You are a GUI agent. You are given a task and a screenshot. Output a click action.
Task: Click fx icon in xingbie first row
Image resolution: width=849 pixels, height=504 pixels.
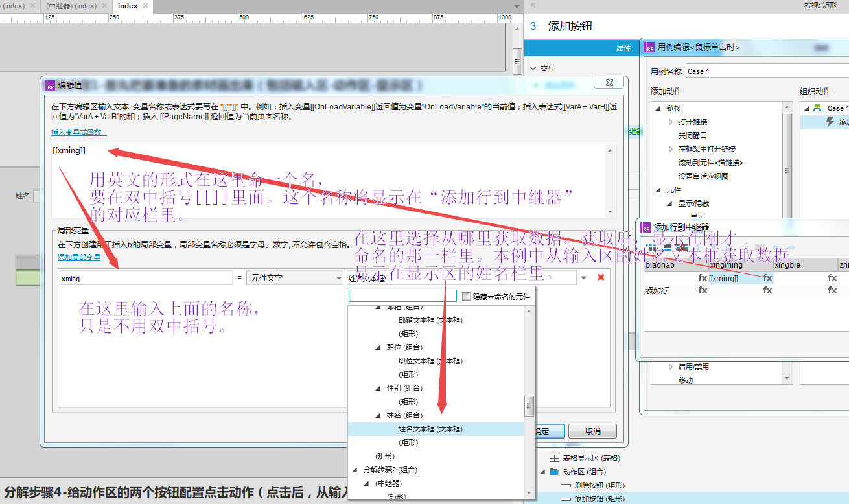pyautogui.click(x=832, y=278)
